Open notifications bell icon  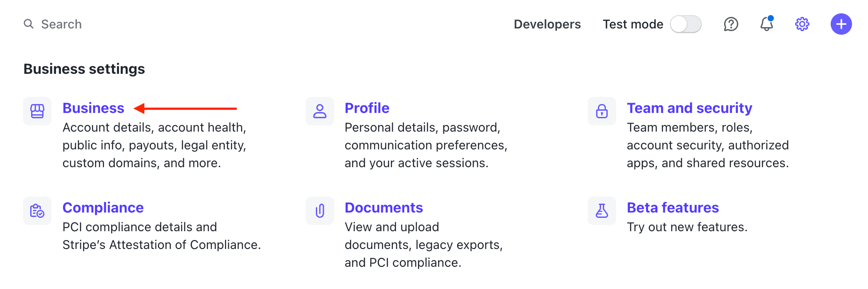pos(766,24)
